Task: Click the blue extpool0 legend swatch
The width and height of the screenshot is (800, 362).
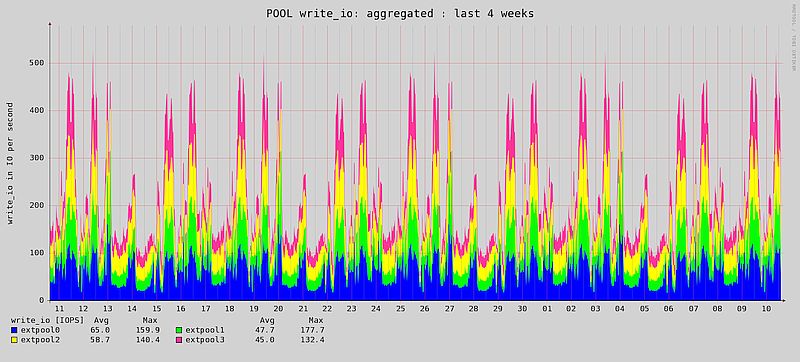Action: pyautogui.click(x=14, y=330)
